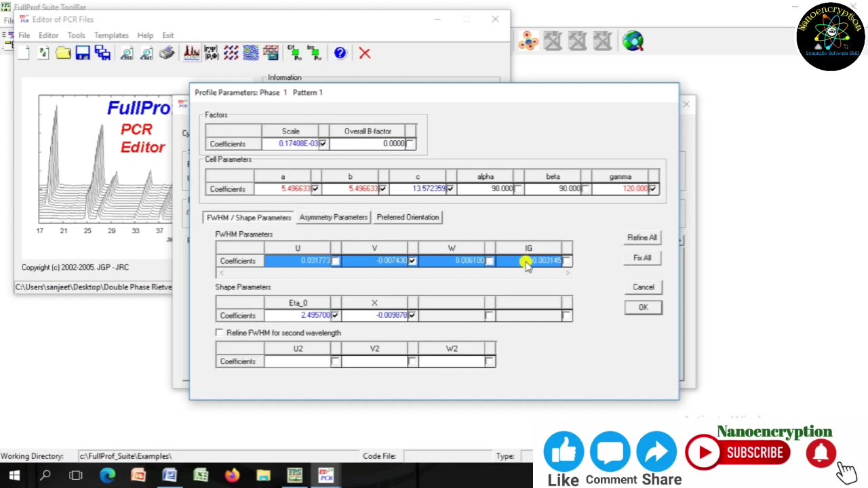868x488 pixels.
Task: Open the Templates menu
Action: click(x=111, y=35)
